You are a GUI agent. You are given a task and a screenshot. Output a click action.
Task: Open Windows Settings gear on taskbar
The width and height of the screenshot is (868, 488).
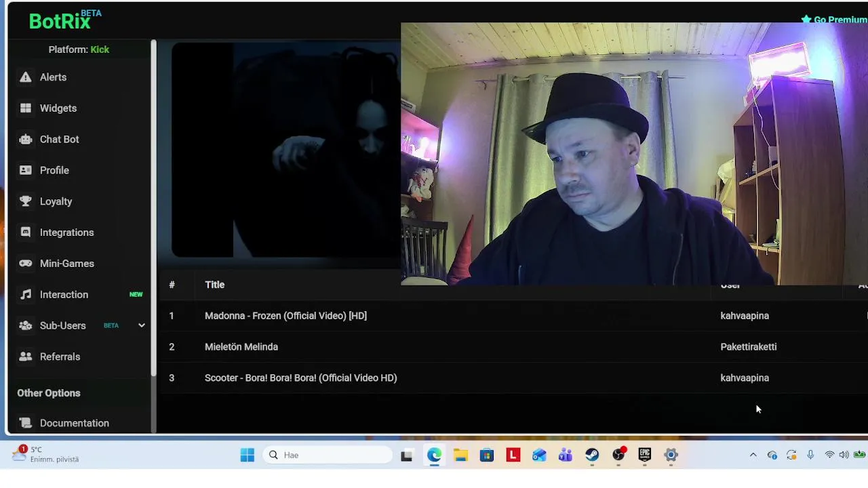(x=671, y=455)
